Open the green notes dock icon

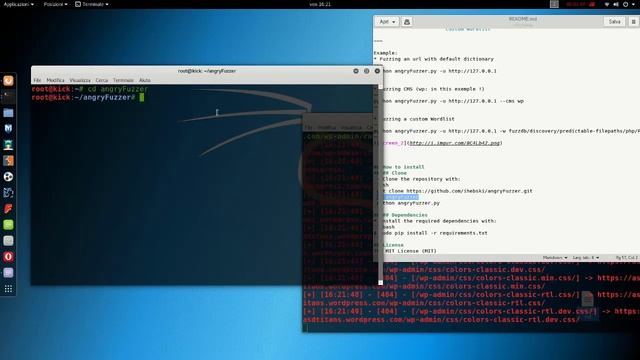8,224
